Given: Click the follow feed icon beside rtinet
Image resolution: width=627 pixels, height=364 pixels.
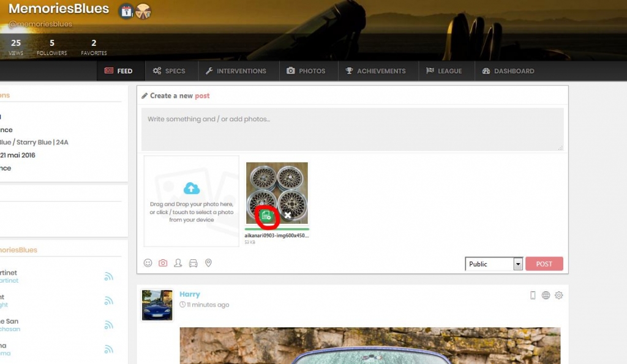Looking at the screenshot, I should [x=108, y=277].
